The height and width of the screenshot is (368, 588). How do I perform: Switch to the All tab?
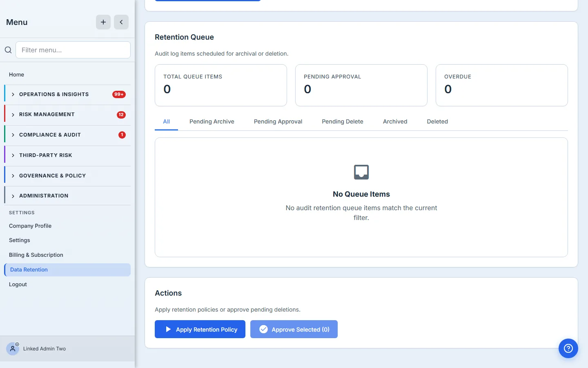[x=167, y=121]
